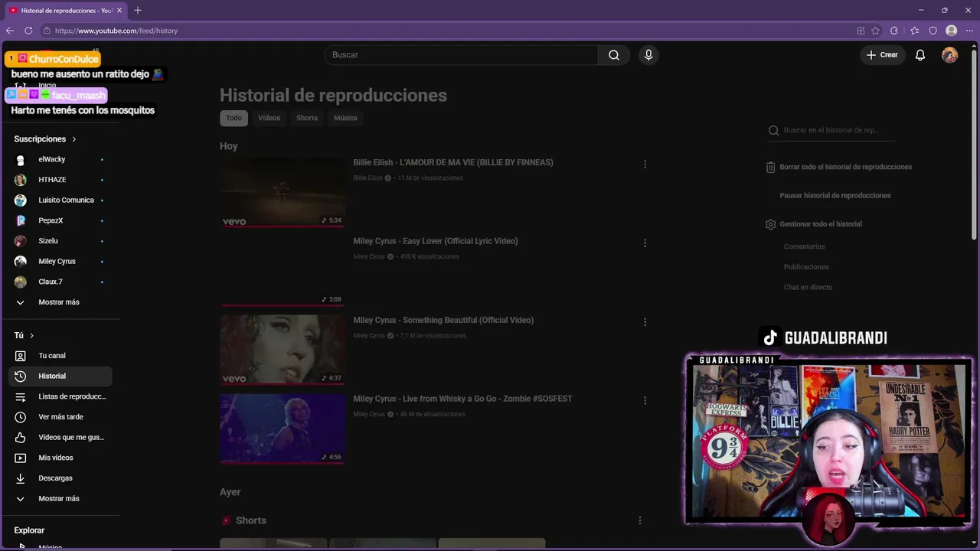Click Descargas download icon
This screenshot has width=980, height=551.
pyautogui.click(x=21, y=478)
